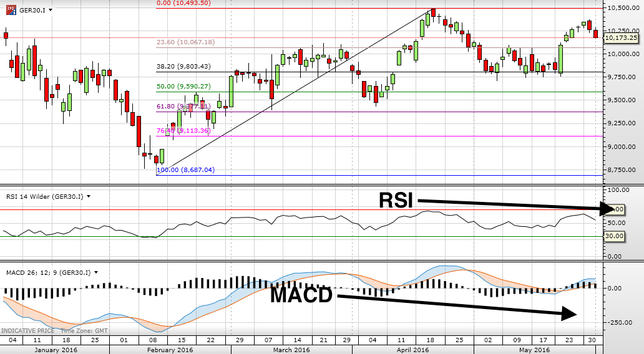
Task: Click the 10,500.00 price axis label
Action: click(622, 7)
